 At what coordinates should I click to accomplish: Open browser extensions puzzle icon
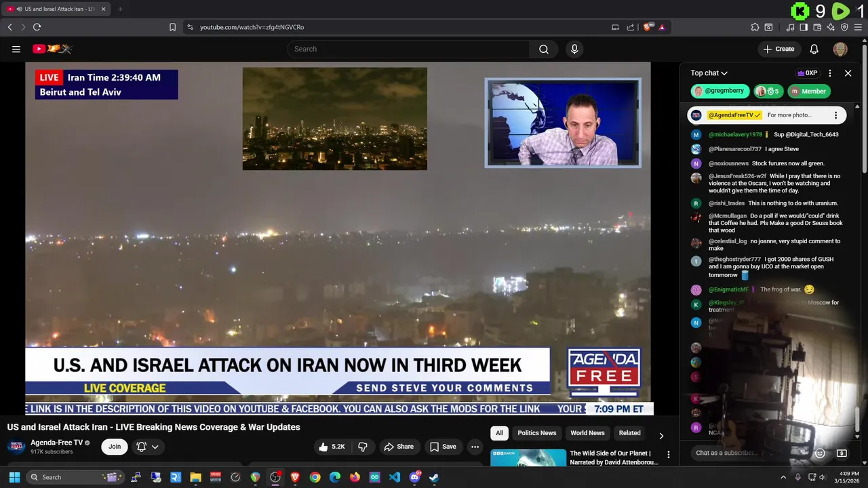(x=755, y=27)
